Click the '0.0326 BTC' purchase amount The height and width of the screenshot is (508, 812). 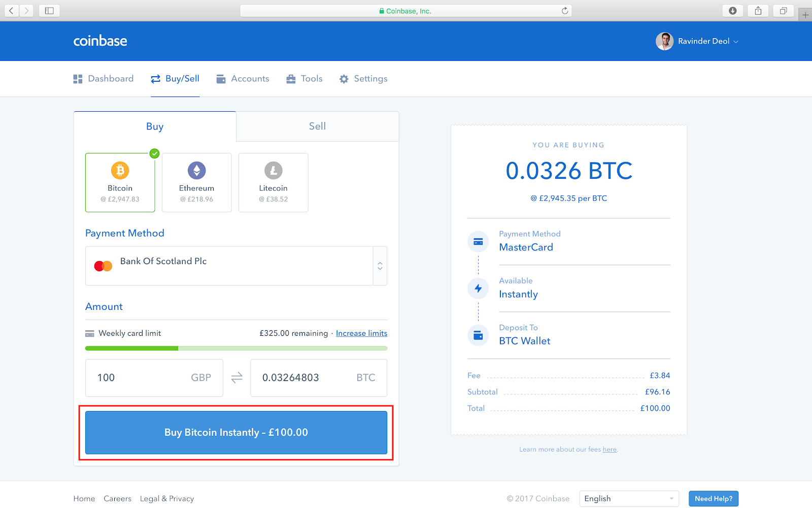point(569,171)
